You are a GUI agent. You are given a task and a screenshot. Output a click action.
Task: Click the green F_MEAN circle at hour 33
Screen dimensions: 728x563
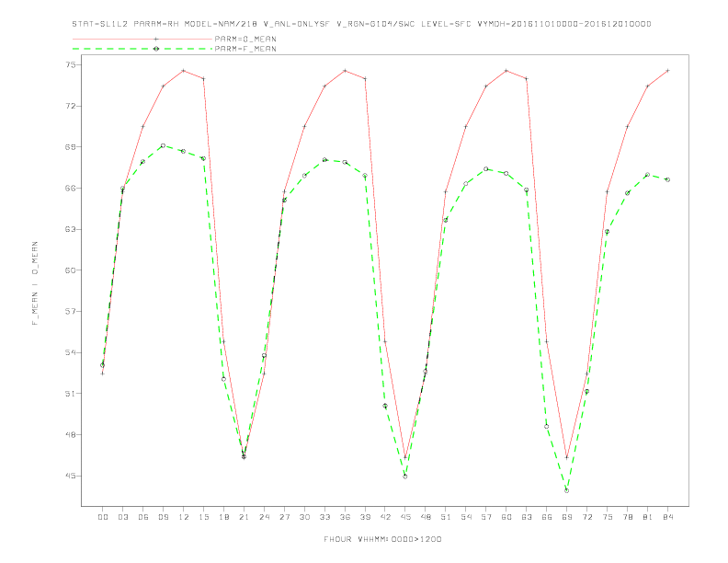coord(325,160)
